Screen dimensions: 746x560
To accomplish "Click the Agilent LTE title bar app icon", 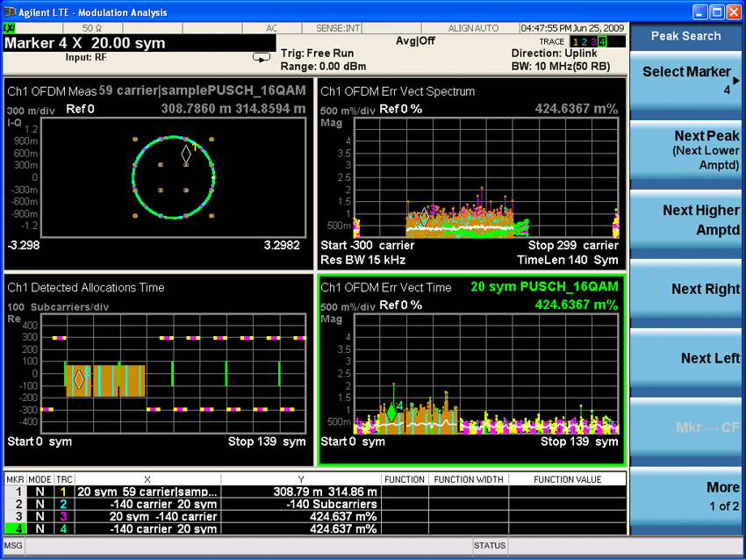I will pyautogui.click(x=10, y=11).
